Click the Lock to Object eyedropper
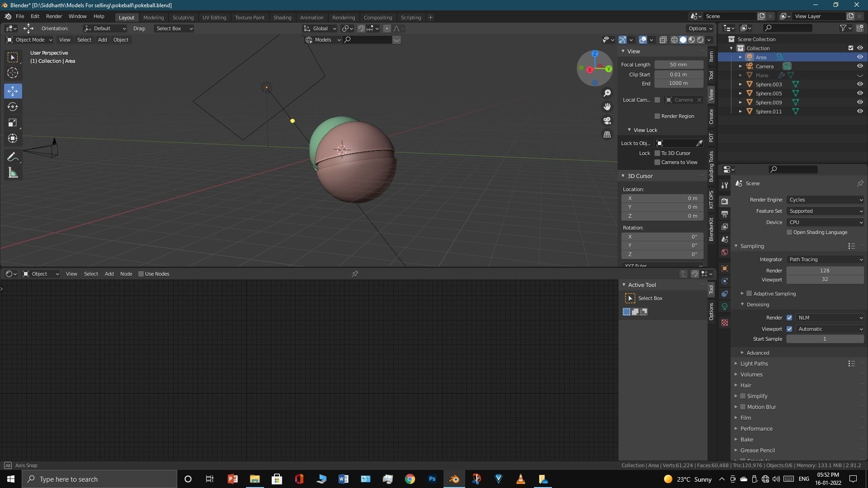Image resolution: width=868 pixels, height=488 pixels. pyautogui.click(x=699, y=143)
